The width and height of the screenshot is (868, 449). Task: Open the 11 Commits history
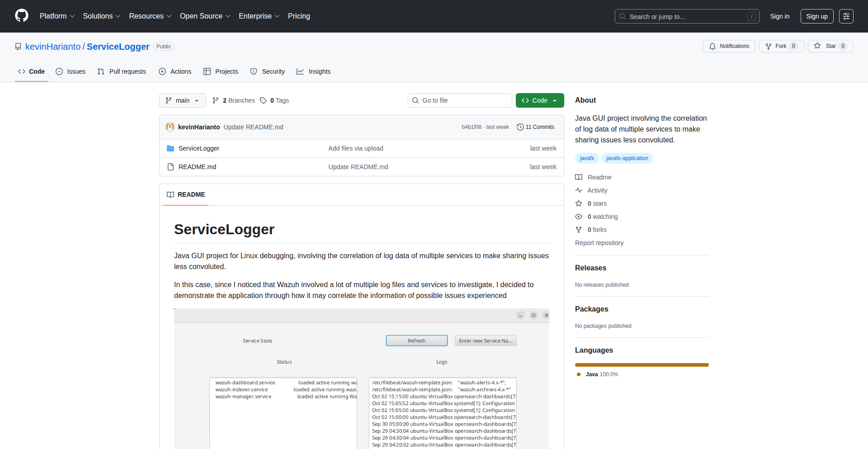[535, 127]
